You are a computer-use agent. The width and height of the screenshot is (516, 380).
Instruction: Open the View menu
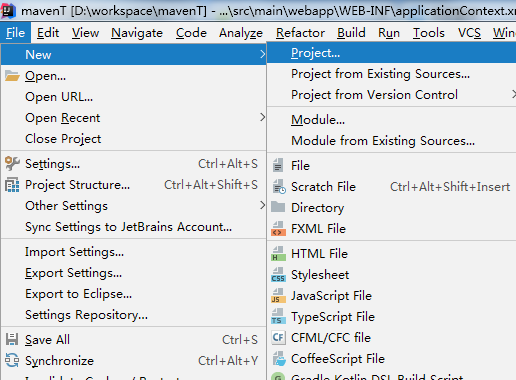click(85, 33)
